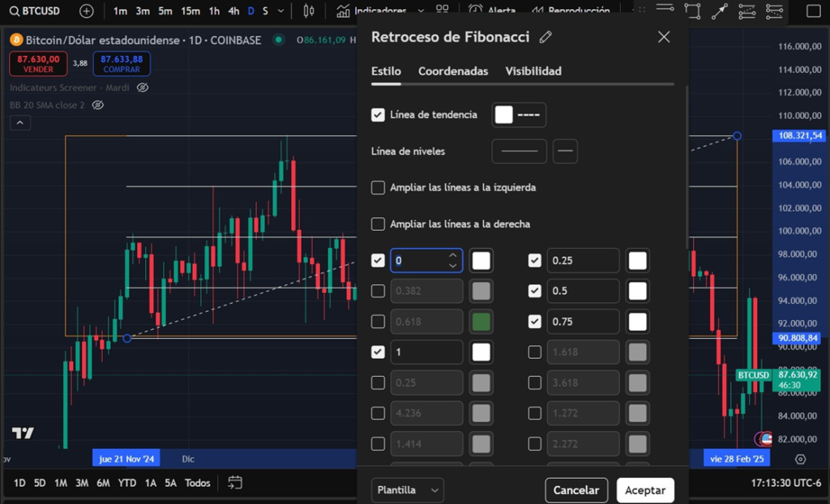Click the level 0.5 value field
The image size is (830, 504).
[583, 291]
